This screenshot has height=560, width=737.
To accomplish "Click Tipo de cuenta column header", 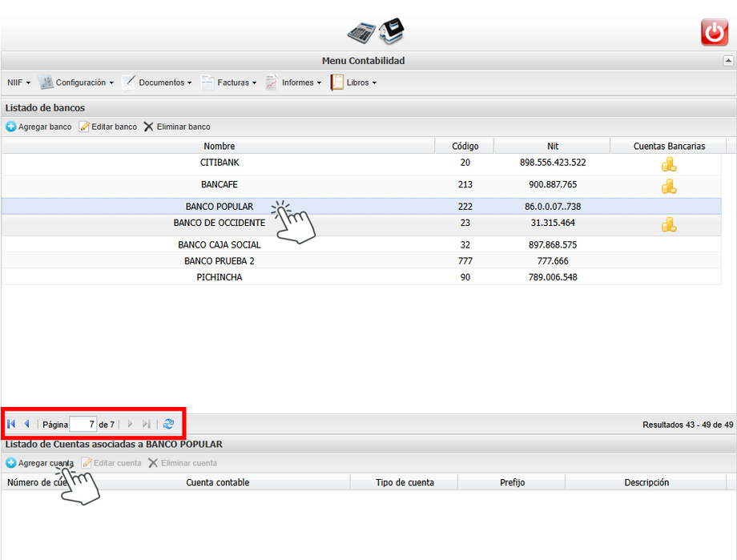I will pyautogui.click(x=405, y=482).
